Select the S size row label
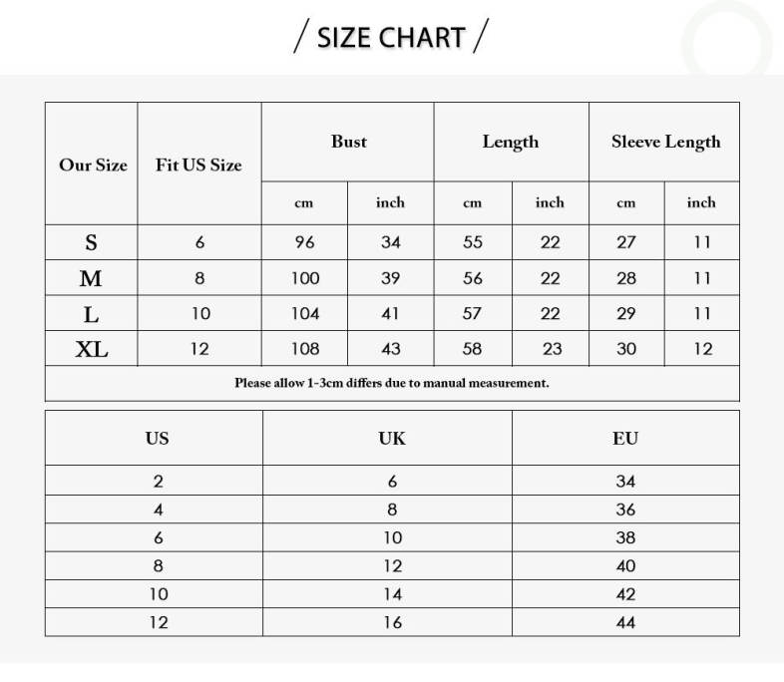This screenshot has height=682, width=784. point(92,242)
